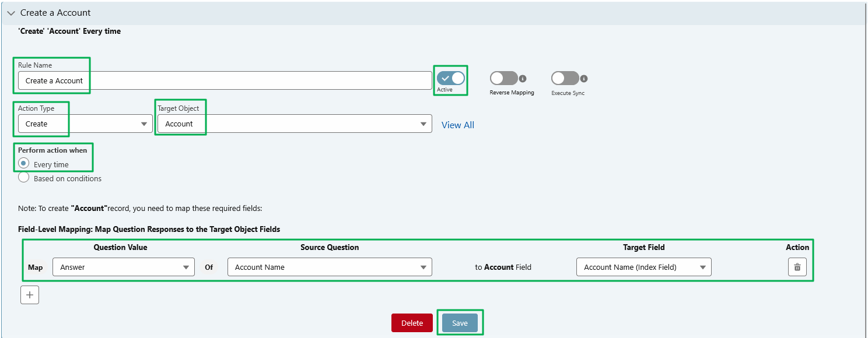Select the Based on conditions radio option

point(24,178)
